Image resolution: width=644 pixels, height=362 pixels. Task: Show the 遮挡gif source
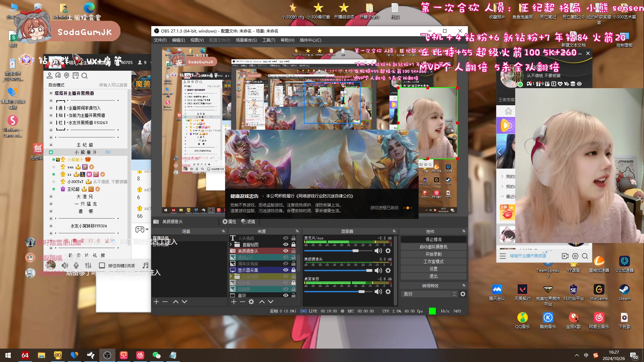click(x=286, y=257)
